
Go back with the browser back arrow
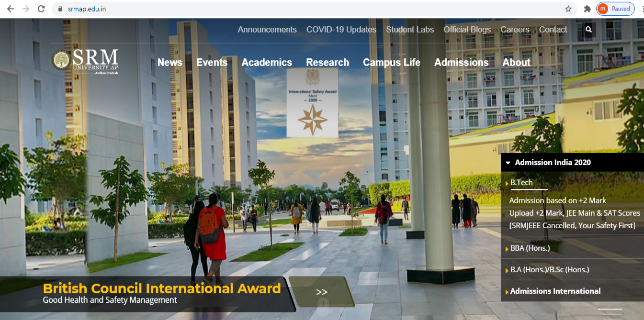10,9
